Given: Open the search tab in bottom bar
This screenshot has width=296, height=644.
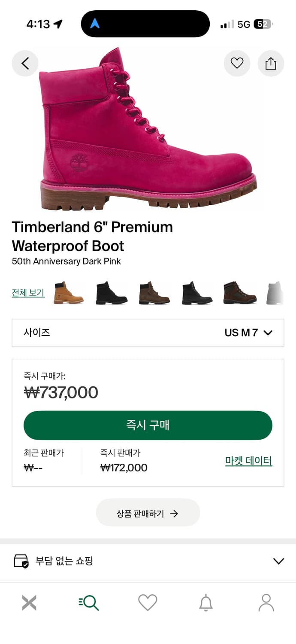Looking at the screenshot, I should [x=89, y=603].
